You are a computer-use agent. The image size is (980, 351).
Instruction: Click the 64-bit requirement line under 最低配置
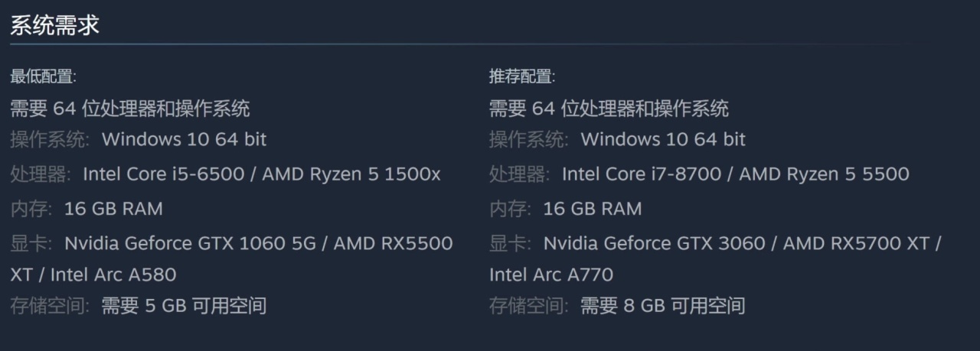pyautogui.click(x=129, y=109)
